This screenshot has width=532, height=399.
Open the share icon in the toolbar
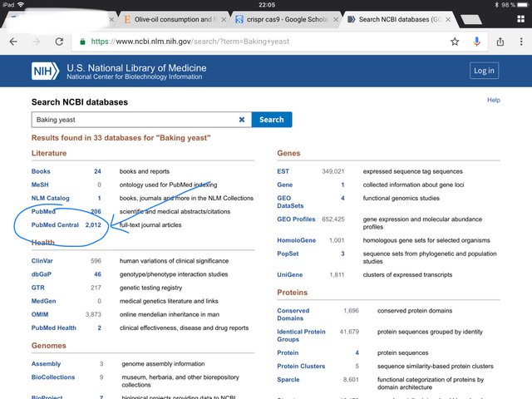click(500, 42)
